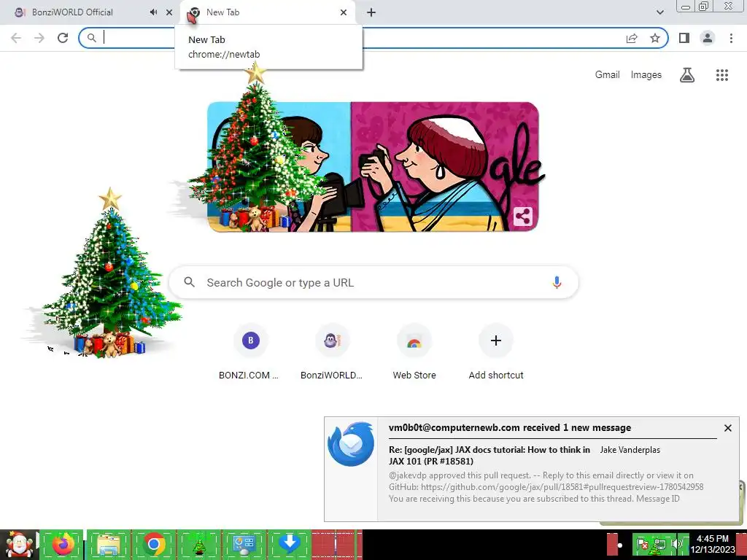Image resolution: width=747 pixels, height=560 pixels.
Task: Click the sender name Jake Vanderplas
Action: [630, 449]
